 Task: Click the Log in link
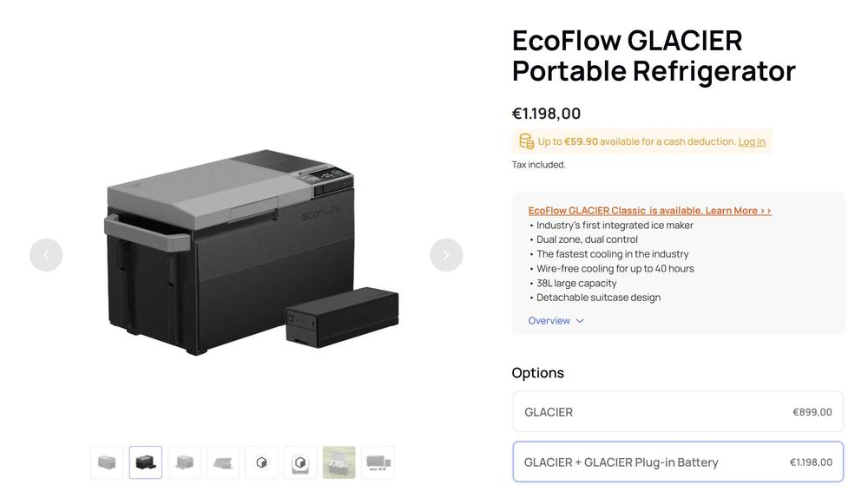[752, 141]
